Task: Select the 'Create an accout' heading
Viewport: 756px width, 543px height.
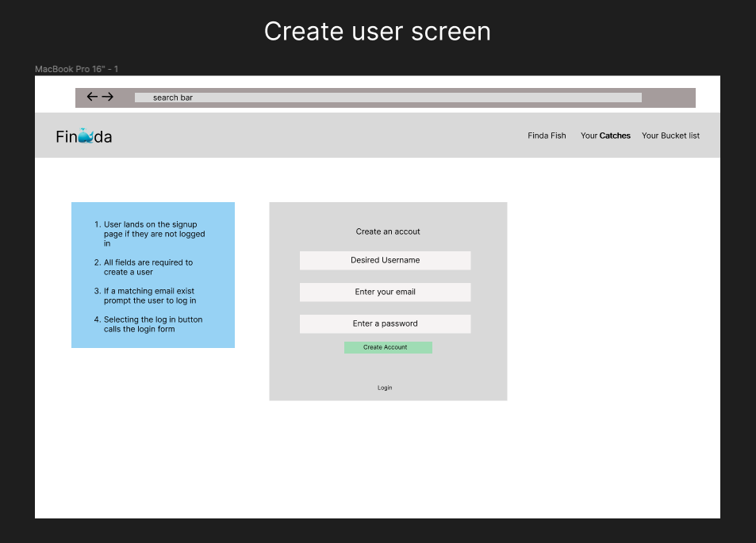Action: pos(388,231)
